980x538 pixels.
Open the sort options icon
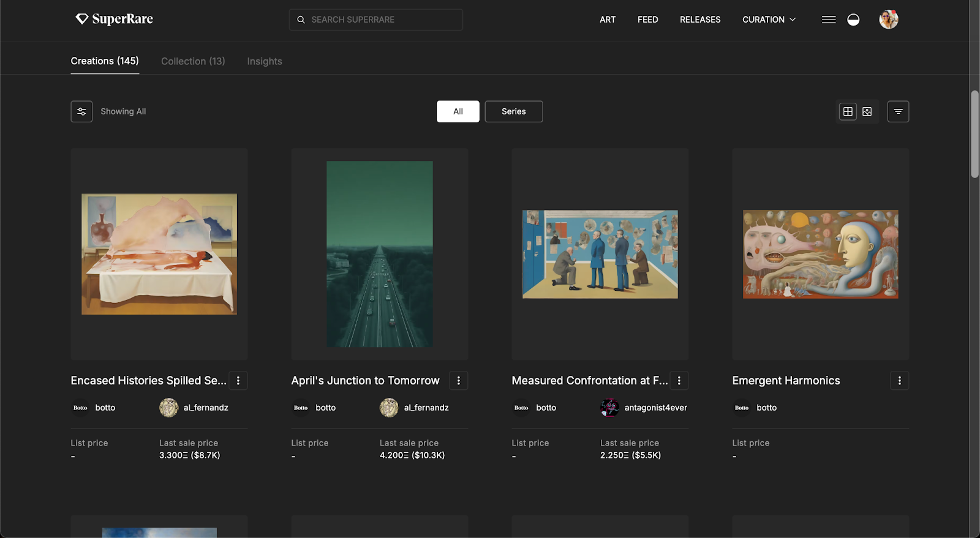pyautogui.click(x=898, y=111)
